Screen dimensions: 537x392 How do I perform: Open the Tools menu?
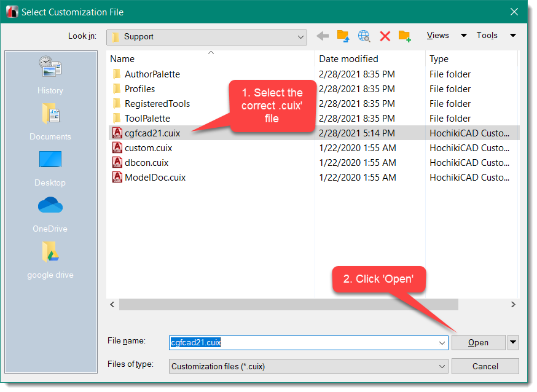coord(487,35)
